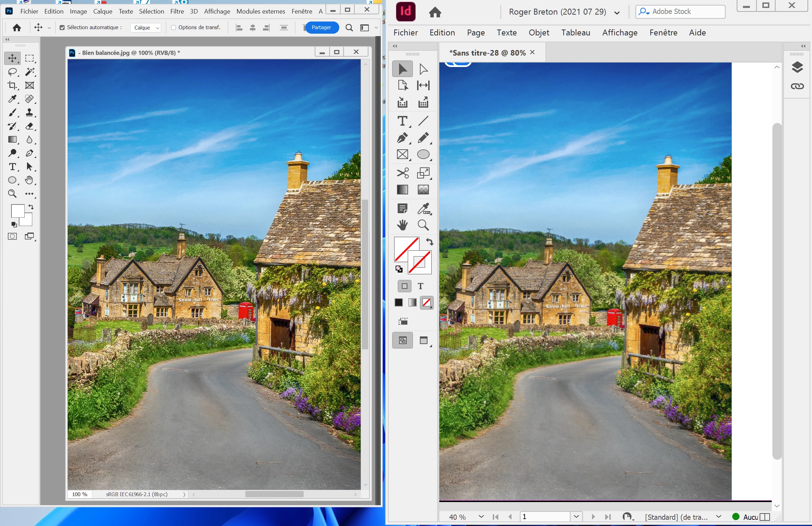Enable Options de transf. checkbox
Screen dimensions: 812x526
click(x=174, y=27)
